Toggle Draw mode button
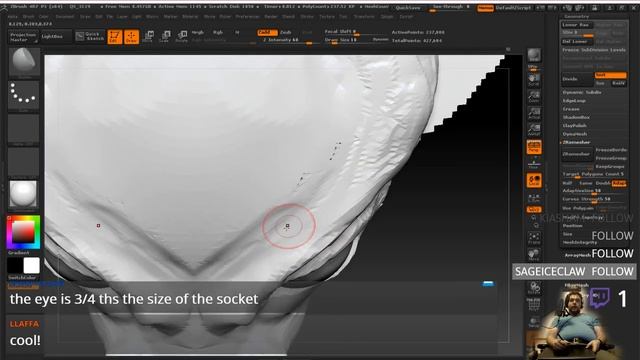Screen dimensions: 640x360 131,36
